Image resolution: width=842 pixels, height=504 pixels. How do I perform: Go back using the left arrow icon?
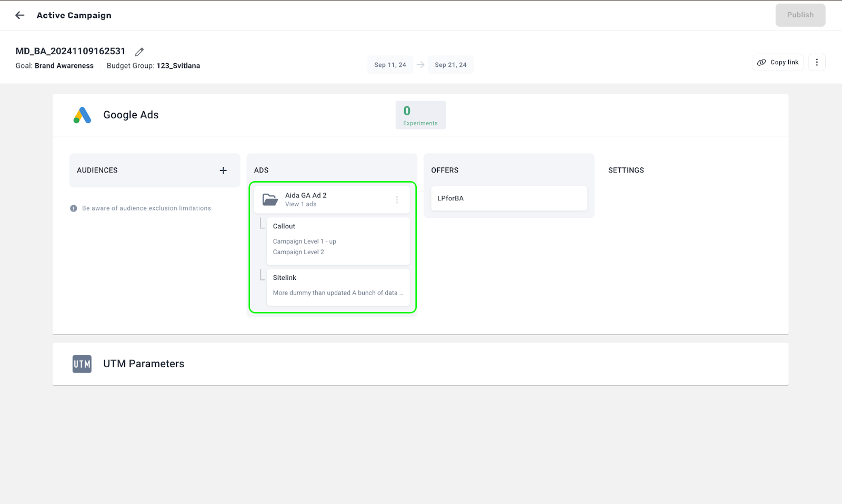[x=20, y=15]
